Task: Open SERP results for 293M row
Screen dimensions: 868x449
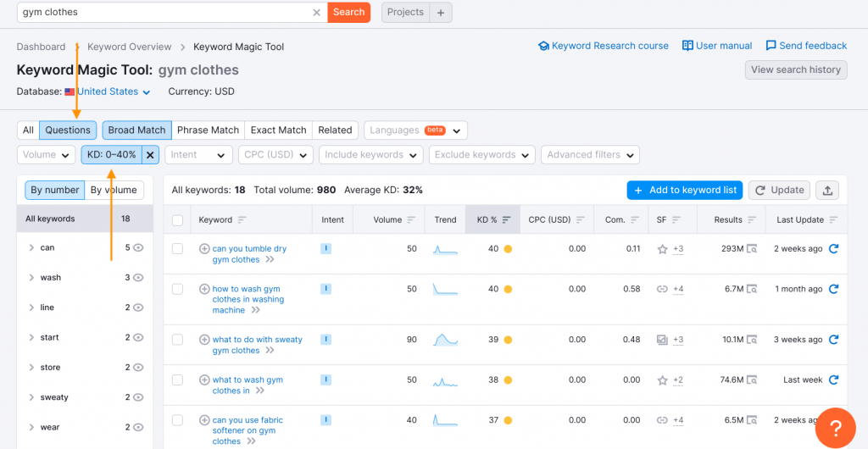Action: [751, 249]
